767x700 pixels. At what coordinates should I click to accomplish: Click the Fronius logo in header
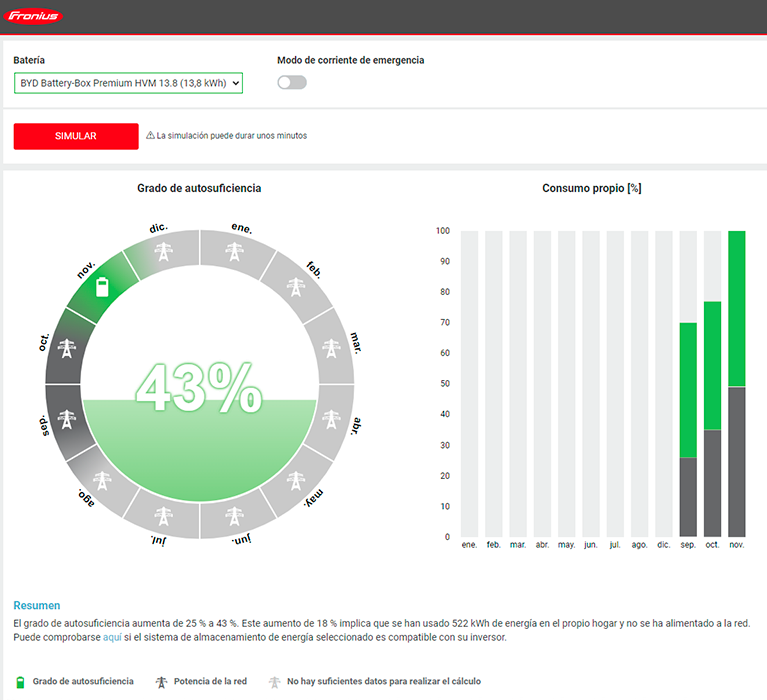[33, 16]
